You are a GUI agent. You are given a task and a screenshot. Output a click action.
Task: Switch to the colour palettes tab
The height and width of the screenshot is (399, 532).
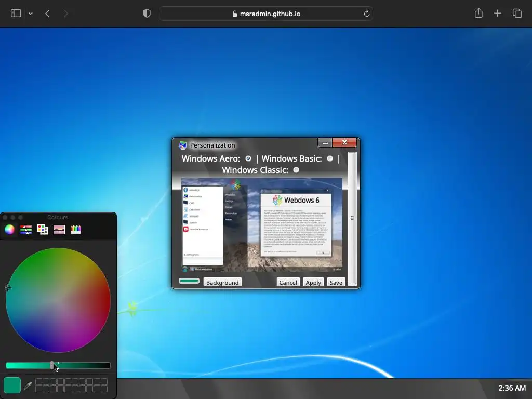43,229
